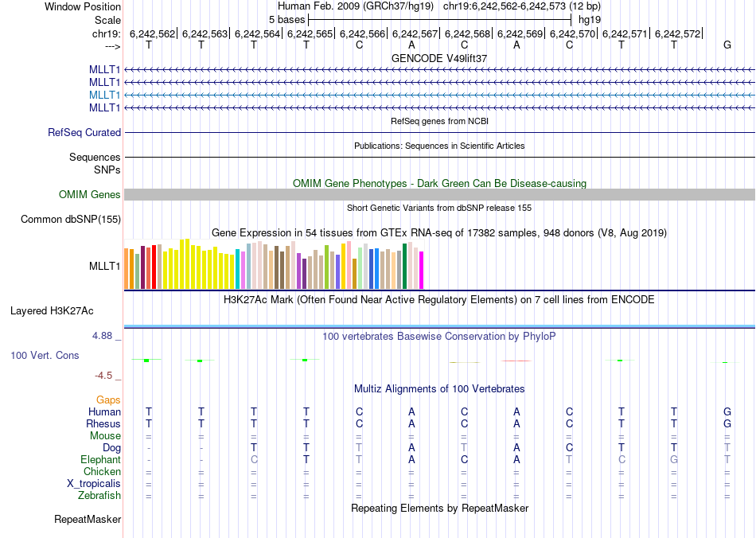Click the SNPs track label

[107, 170]
